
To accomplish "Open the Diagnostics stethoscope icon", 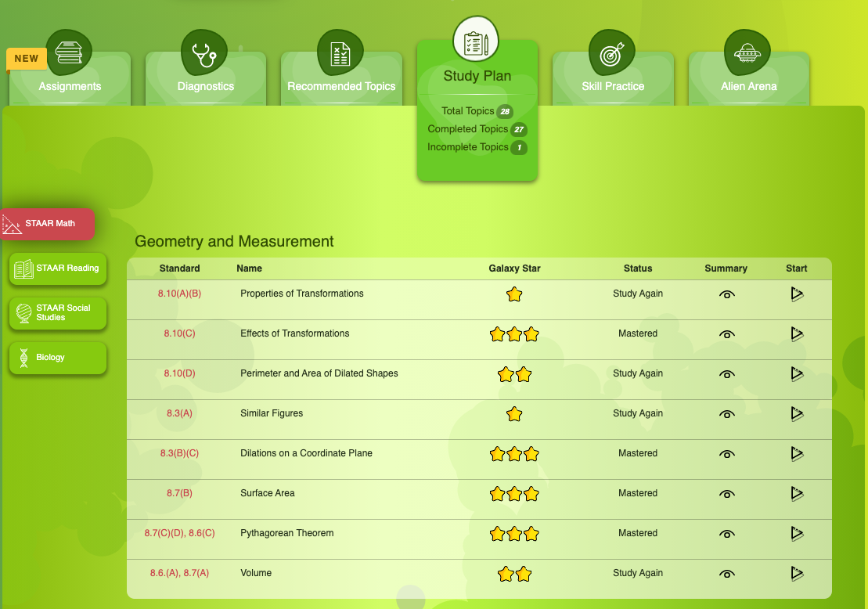I will pyautogui.click(x=204, y=52).
